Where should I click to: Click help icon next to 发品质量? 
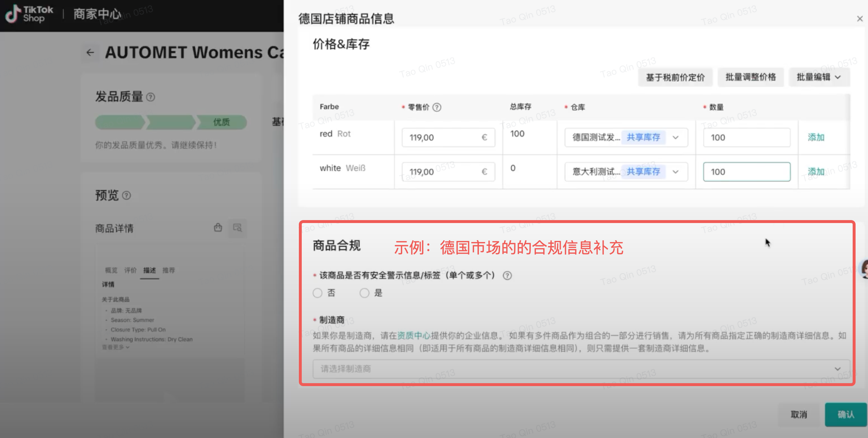pos(151,97)
